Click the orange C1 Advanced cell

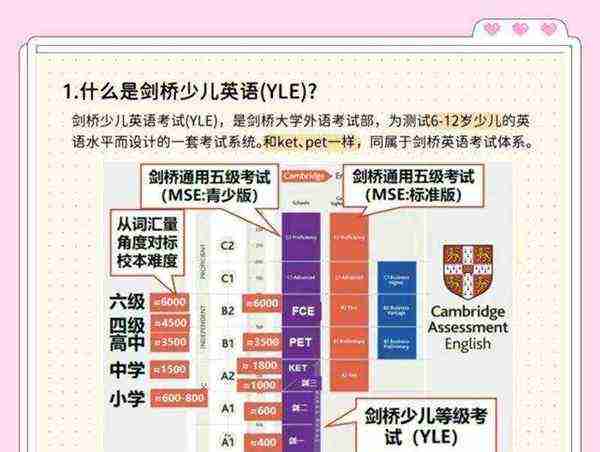(x=349, y=277)
